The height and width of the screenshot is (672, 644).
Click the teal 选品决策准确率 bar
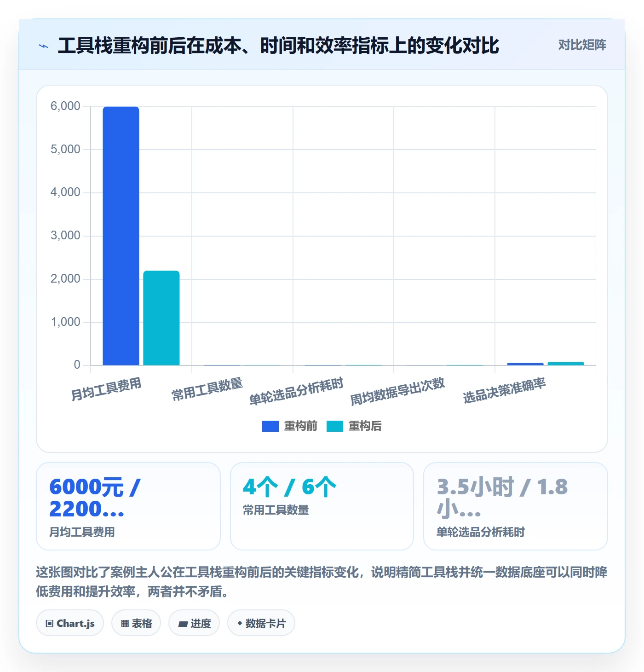[566, 364]
